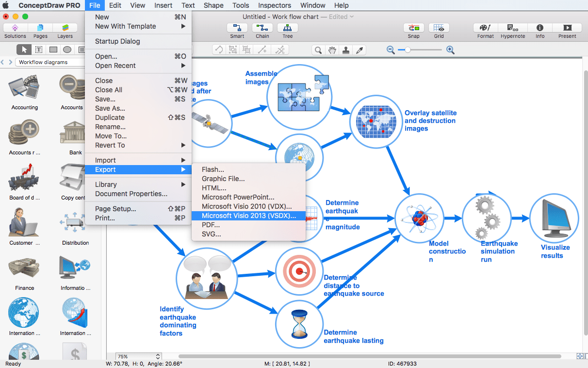The image size is (588, 368).
Task: Expand the Revert To submenu
Action: pyautogui.click(x=138, y=145)
